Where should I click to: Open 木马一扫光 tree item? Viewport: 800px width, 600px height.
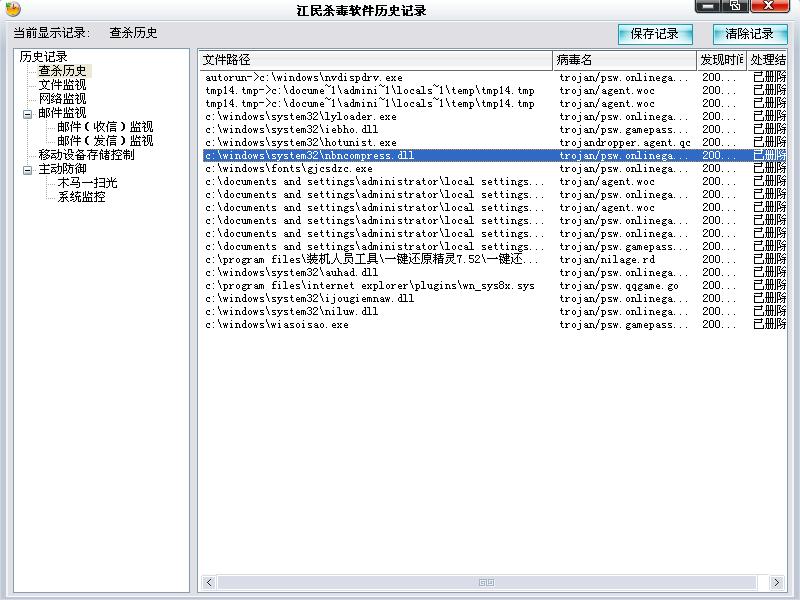coord(87,183)
